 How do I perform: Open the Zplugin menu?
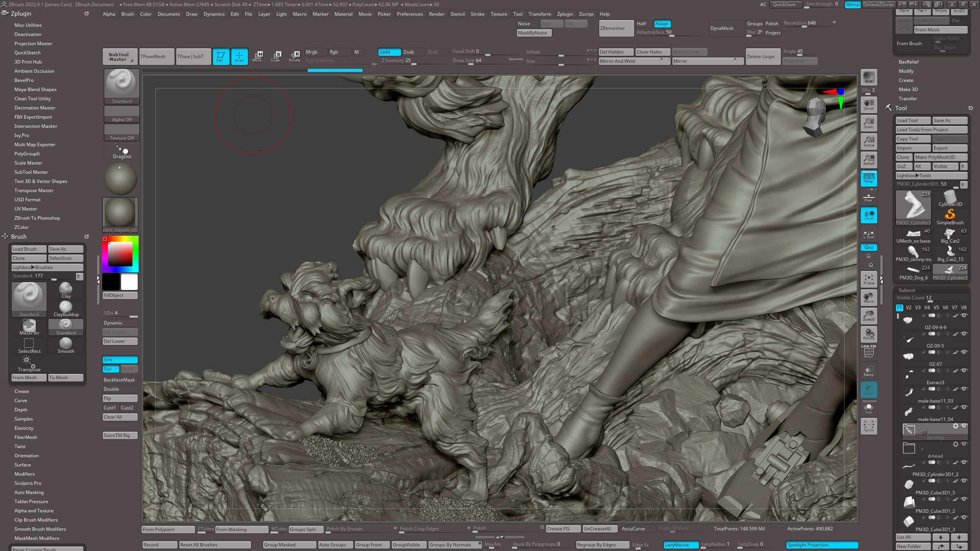tap(565, 14)
